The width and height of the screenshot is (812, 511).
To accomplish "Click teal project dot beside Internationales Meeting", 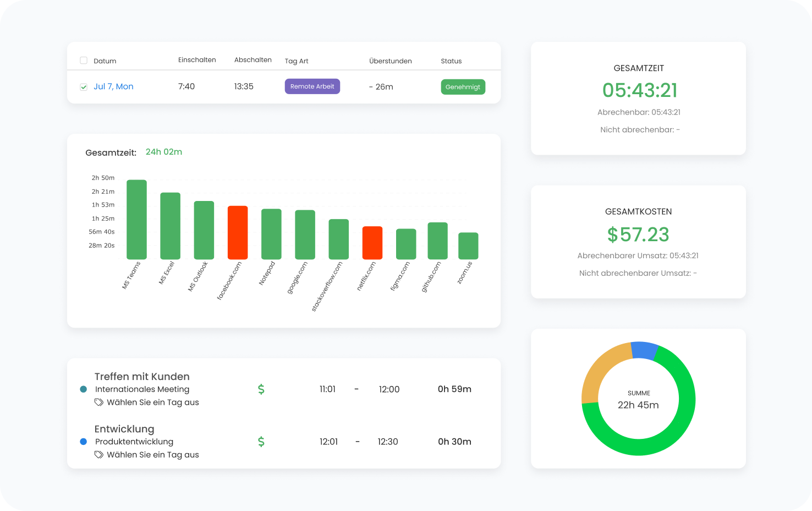I will pyautogui.click(x=84, y=389).
